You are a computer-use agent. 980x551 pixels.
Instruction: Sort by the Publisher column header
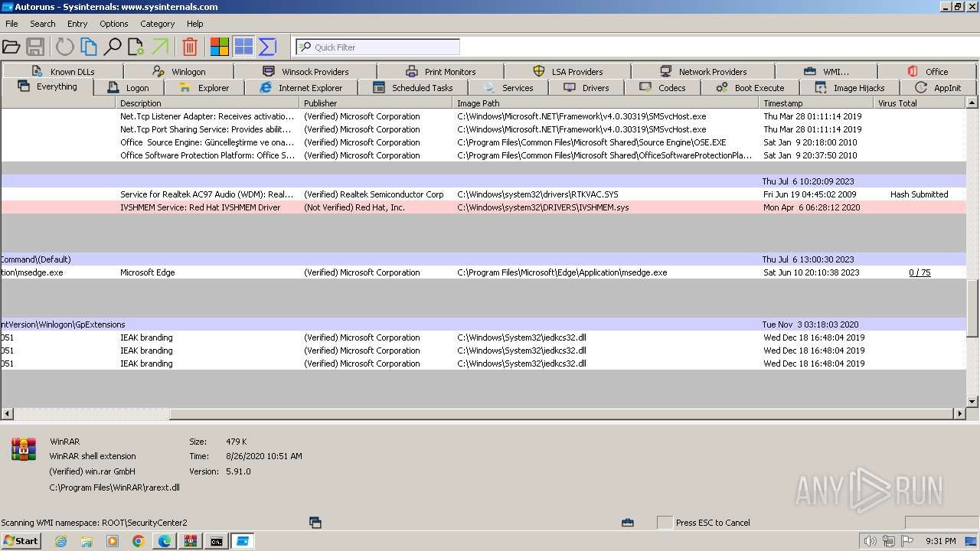point(376,103)
